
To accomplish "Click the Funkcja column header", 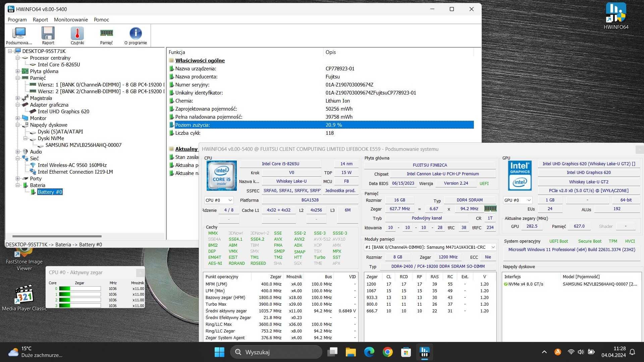I will click(245, 52).
